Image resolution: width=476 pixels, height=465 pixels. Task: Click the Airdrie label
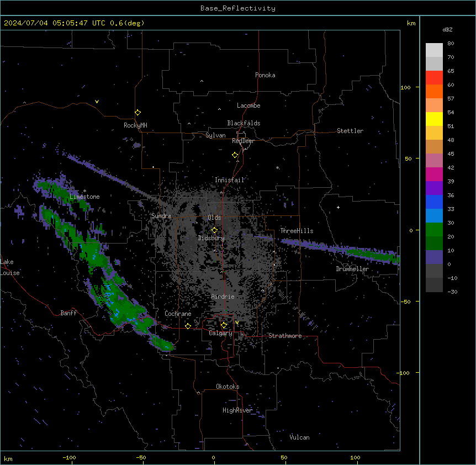pyautogui.click(x=223, y=297)
